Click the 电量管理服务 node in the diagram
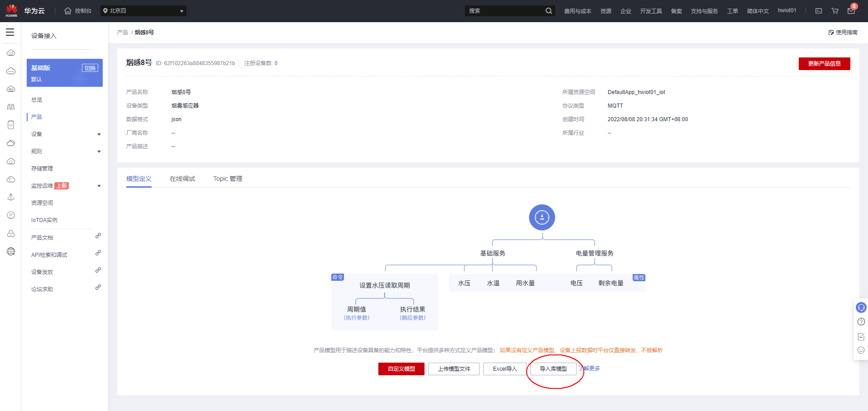The height and width of the screenshot is (411, 868). coord(595,253)
